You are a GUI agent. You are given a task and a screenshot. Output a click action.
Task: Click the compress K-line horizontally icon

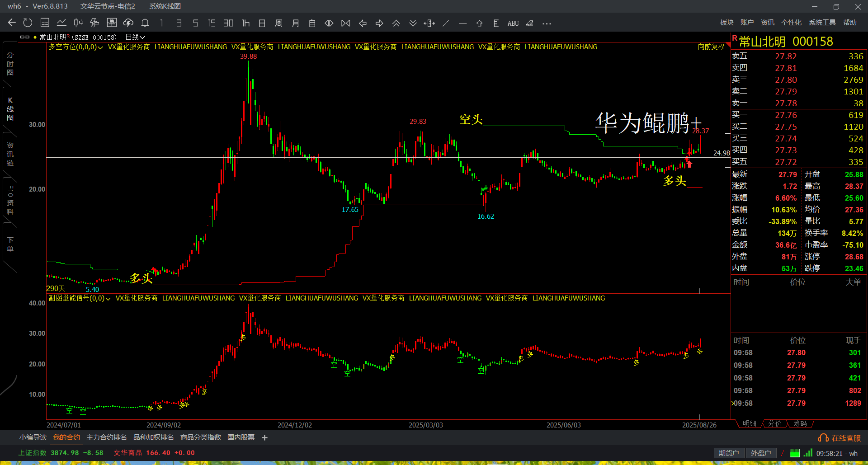pos(346,23)
